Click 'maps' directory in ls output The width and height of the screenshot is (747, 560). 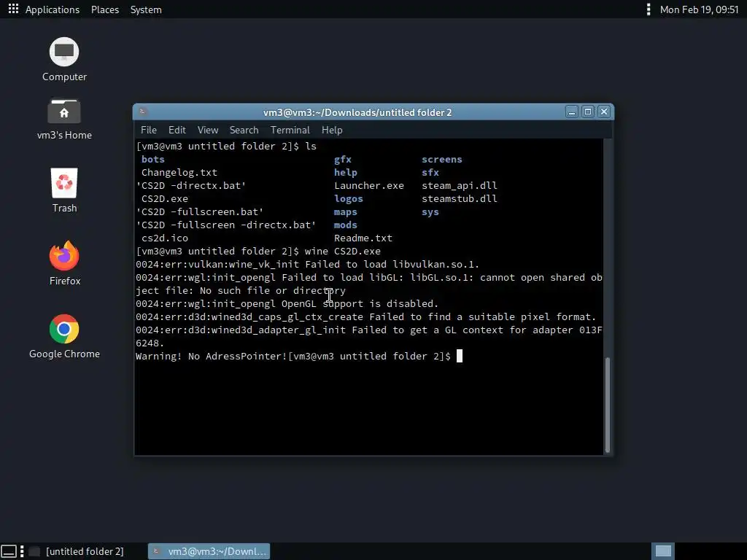coord(345,212)
